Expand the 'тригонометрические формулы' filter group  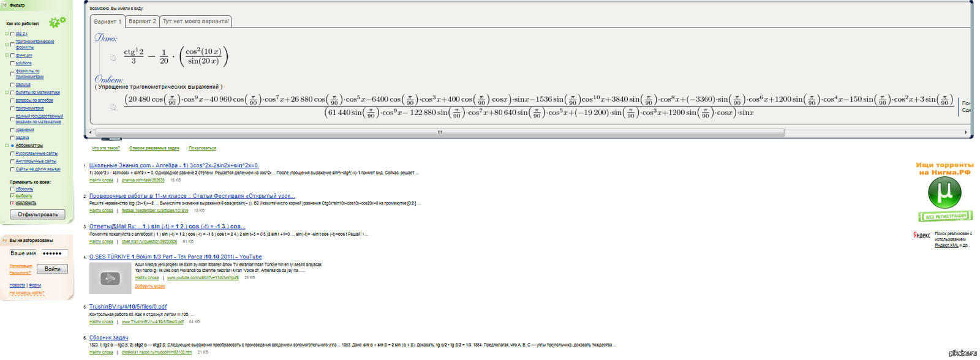7,45
